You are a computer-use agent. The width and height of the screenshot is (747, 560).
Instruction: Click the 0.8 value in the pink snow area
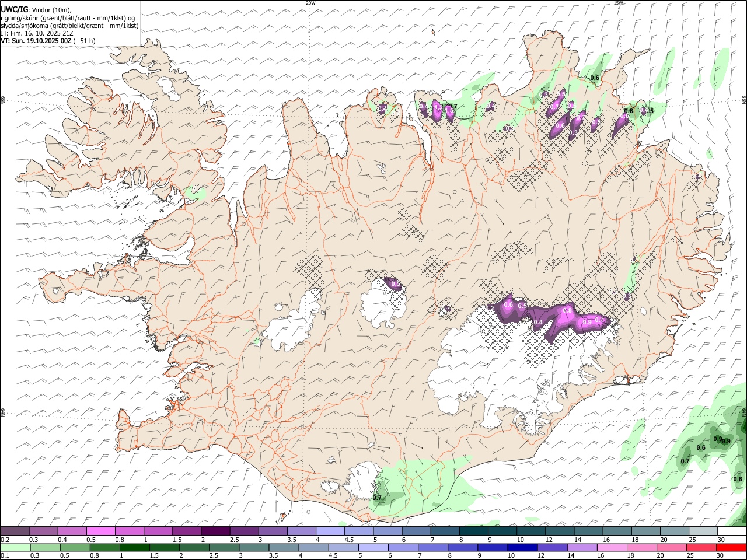click(x=567, y=311)
